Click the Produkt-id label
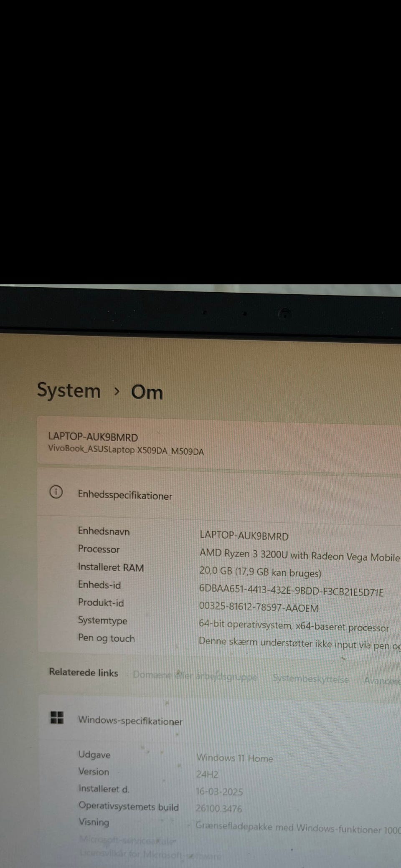 (101, 602)
